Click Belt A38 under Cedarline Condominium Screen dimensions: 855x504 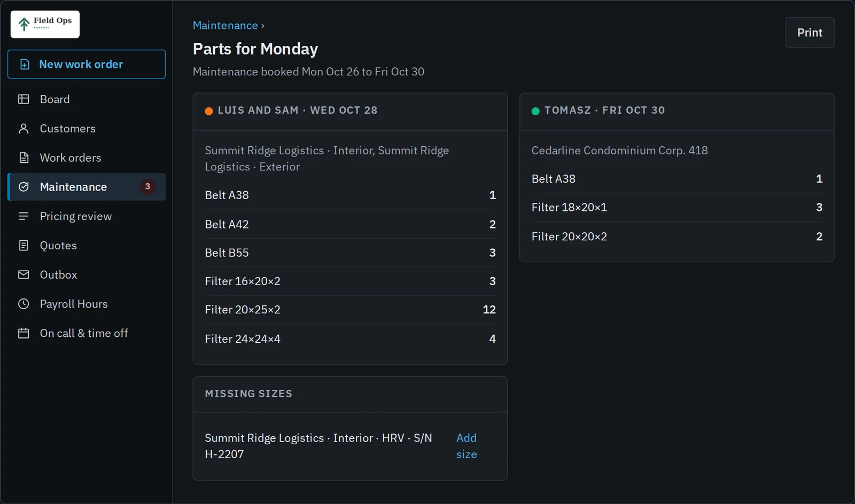(x=677, y=179)
